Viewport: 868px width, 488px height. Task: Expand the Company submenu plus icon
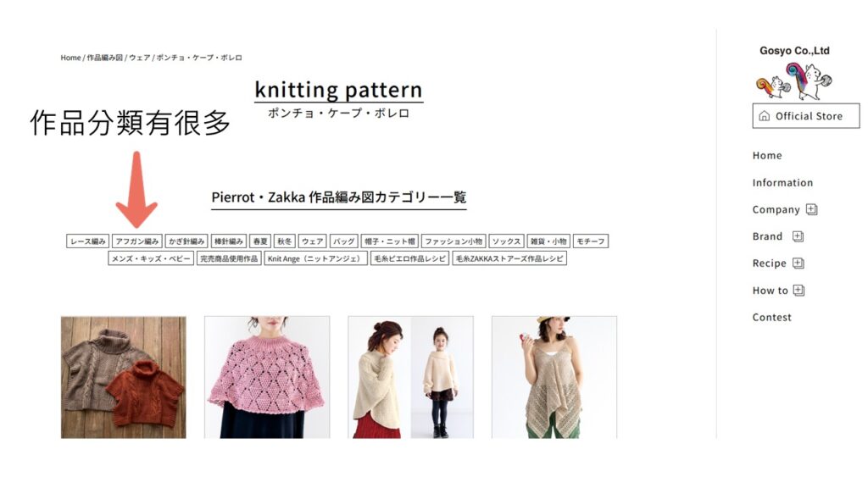click(x=811, y=209)
